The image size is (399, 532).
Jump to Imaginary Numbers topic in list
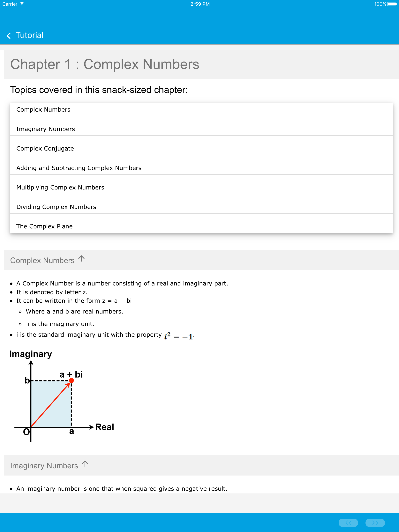click(45, 129)
